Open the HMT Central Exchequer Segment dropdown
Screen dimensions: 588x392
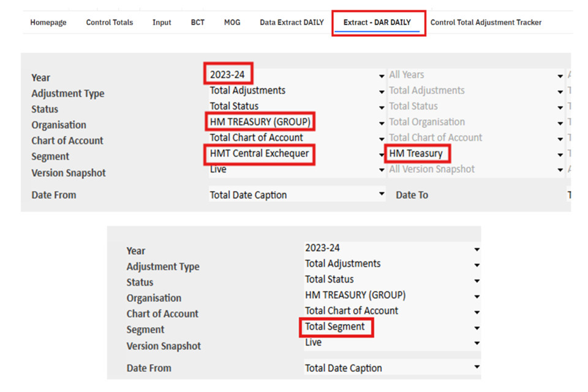click(x=382, y=155)
